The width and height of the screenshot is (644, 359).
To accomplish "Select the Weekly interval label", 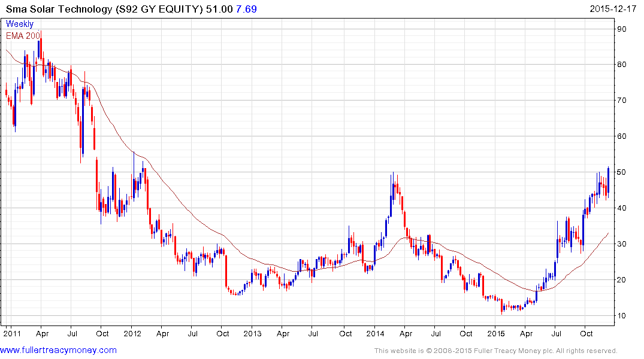I will (20, 24).
